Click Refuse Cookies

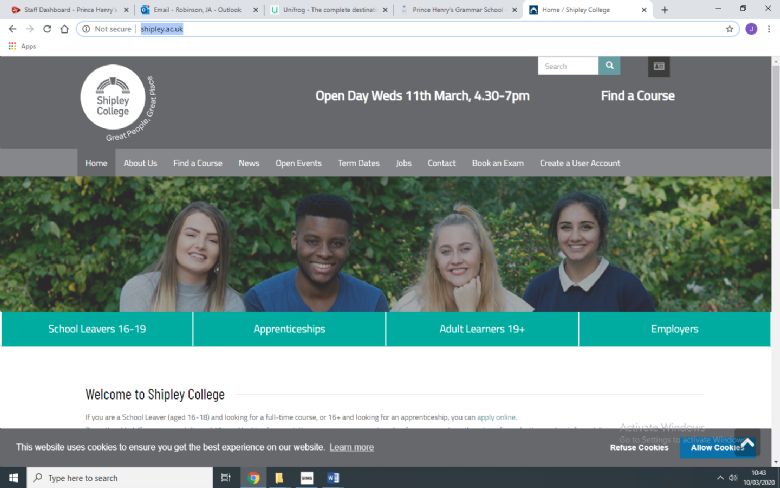click(639, 447)
